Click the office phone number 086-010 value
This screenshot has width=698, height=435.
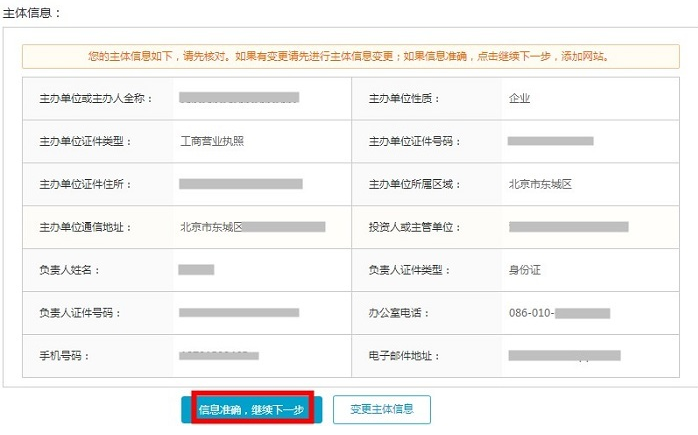click(559, 313)
